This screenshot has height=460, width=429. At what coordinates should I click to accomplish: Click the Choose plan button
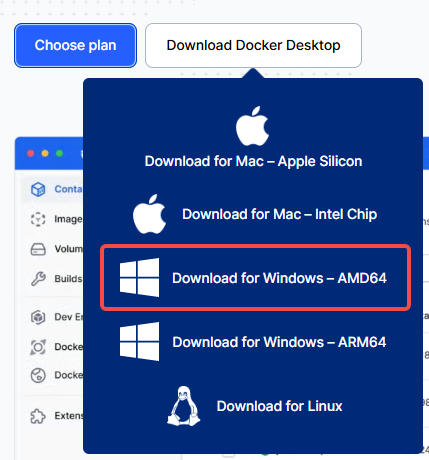tap(75, 45)
